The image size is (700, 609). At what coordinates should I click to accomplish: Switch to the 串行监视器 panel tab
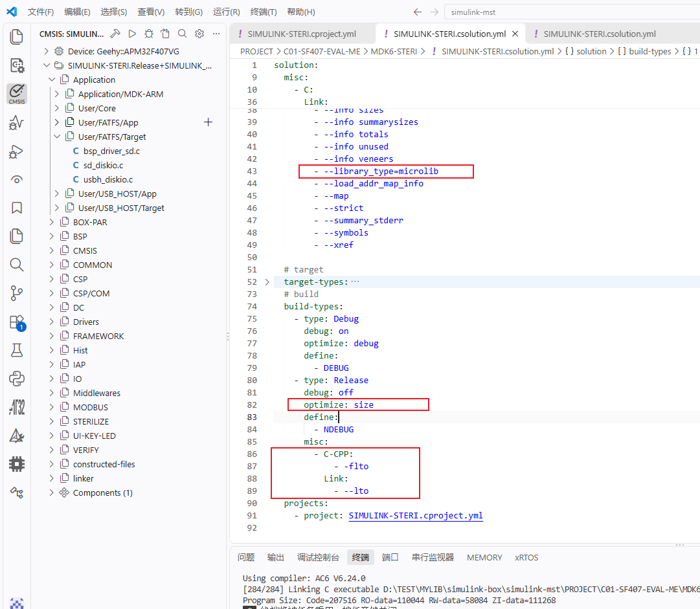pyautogui.click(x=433, y=557)
